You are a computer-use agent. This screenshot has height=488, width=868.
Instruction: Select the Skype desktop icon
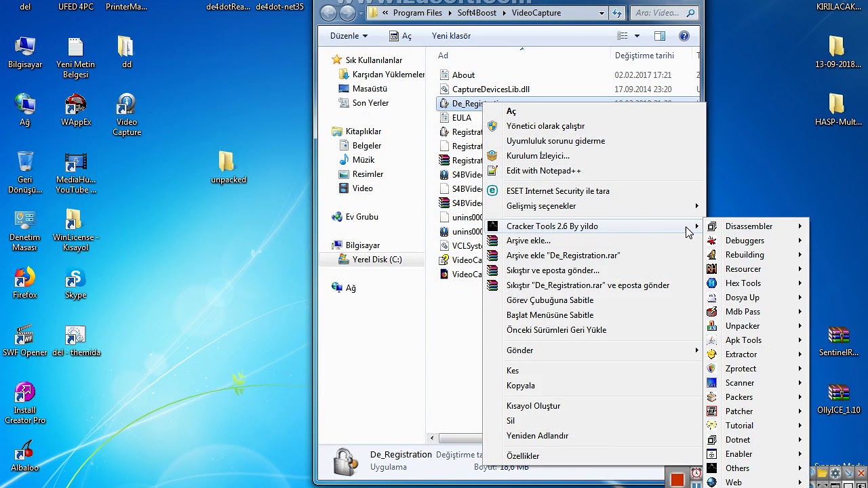tap(75, 283)
